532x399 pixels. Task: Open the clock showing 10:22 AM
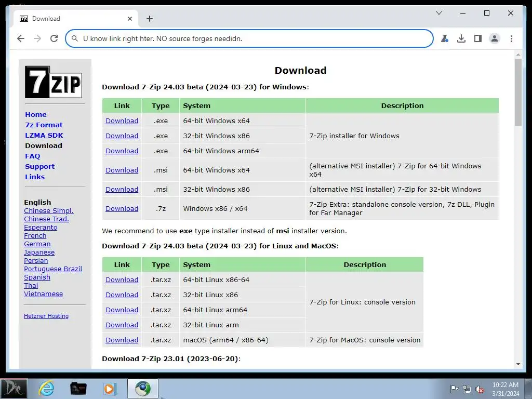[506, 389]
